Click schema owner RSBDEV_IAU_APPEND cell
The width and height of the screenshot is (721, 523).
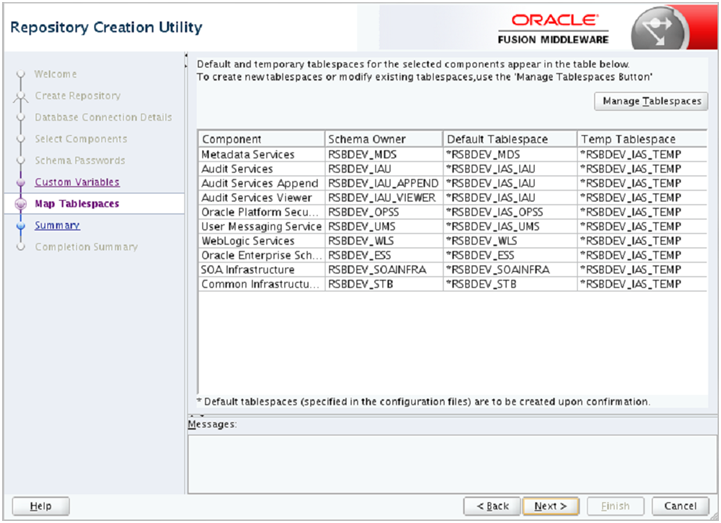(x=383, y=183)
